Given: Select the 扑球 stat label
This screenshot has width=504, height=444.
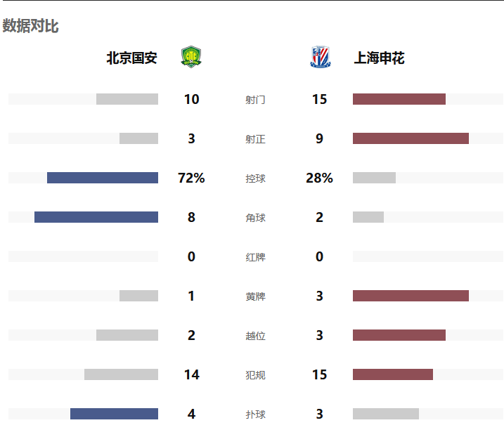Looking at the screenshot, I should click(256, 414).
